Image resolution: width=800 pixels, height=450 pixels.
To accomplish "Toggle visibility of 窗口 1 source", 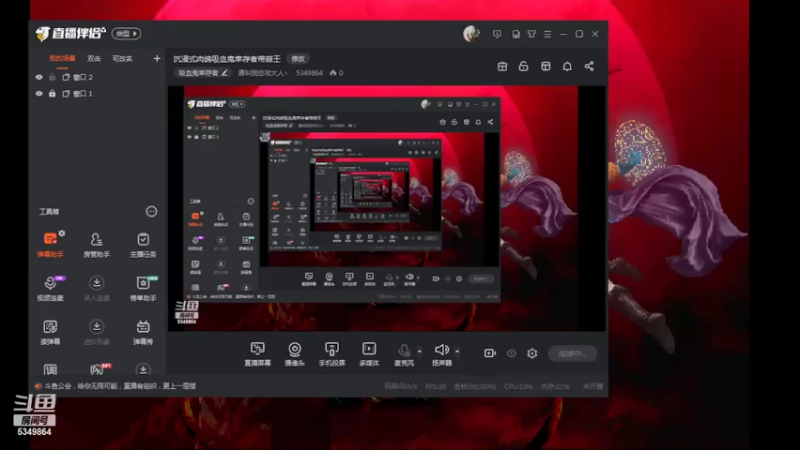I will [39, 94].
